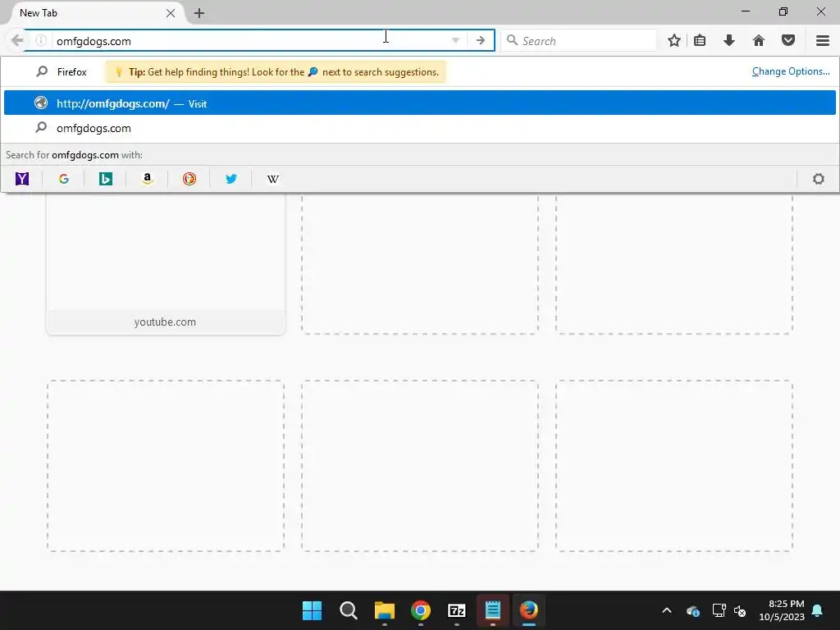Viewport: 840px width, 630px height.
Task: Show hidden tray icons chevron
Action: pyautogui.click(x=666, y=610)
